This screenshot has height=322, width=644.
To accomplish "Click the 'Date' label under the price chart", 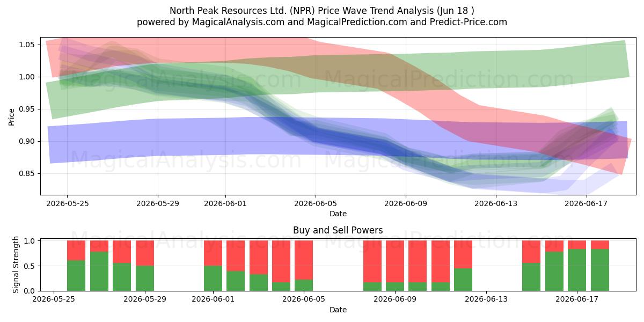I will 338,214.
